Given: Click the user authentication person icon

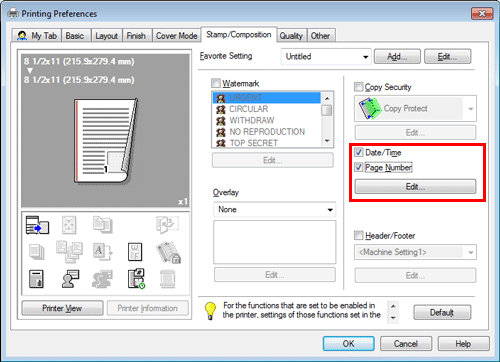Looking at the screenshot, I should (70, 279).
